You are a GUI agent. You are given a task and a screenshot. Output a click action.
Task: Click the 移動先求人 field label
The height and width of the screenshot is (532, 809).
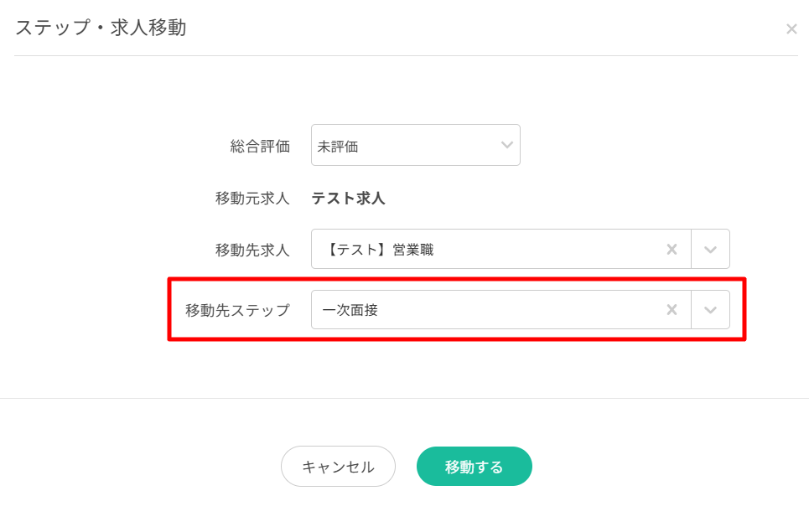[x=252, y=250]
